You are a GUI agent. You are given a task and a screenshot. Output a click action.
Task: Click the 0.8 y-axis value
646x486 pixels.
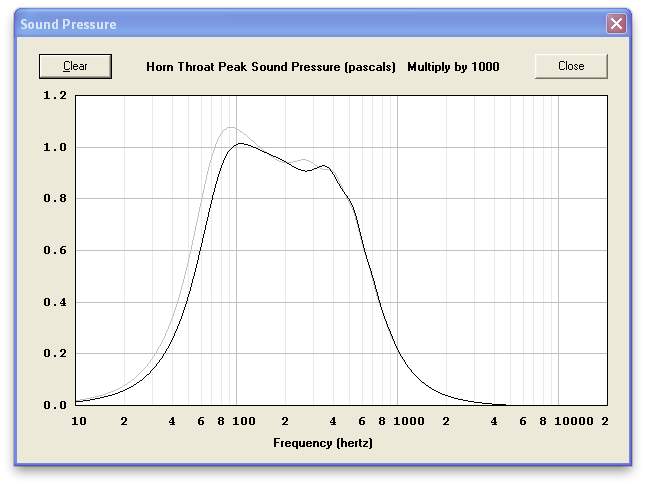point(55,199)
